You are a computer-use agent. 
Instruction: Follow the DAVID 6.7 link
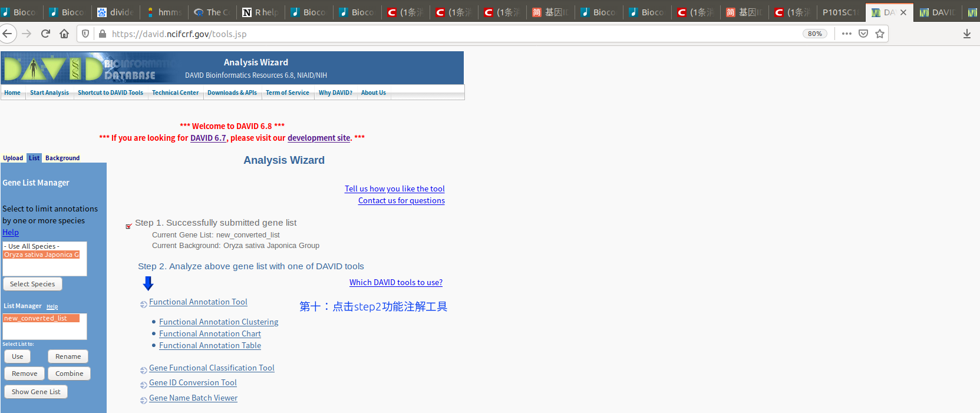click(208, 138)
